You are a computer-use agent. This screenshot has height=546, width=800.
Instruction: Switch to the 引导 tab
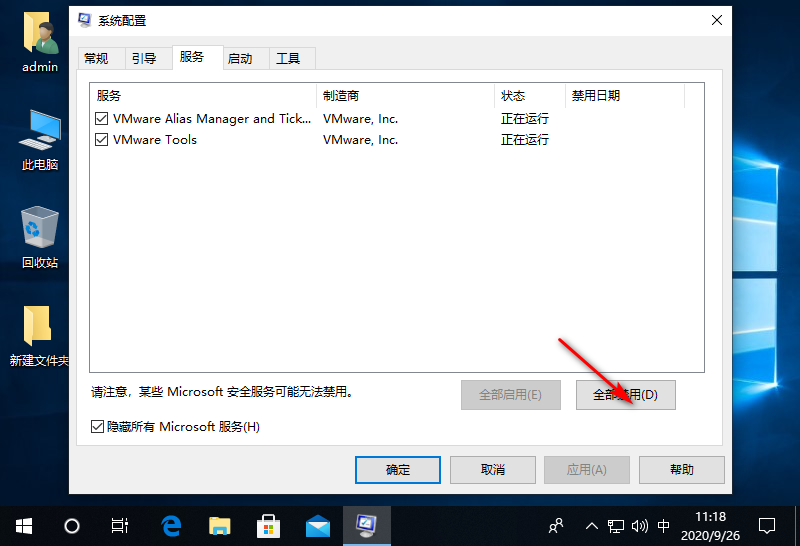point(144,59)
